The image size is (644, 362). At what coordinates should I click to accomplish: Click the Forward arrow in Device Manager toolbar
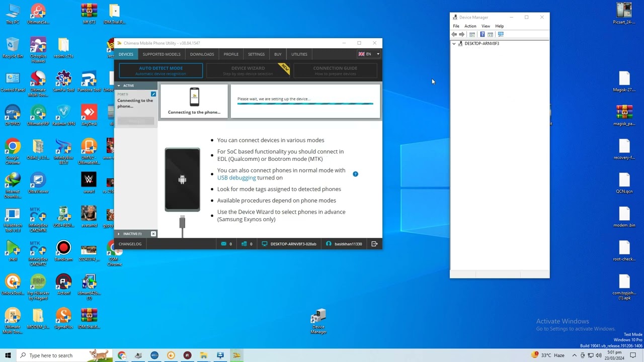pyautogui.click(x=462, y=34)
